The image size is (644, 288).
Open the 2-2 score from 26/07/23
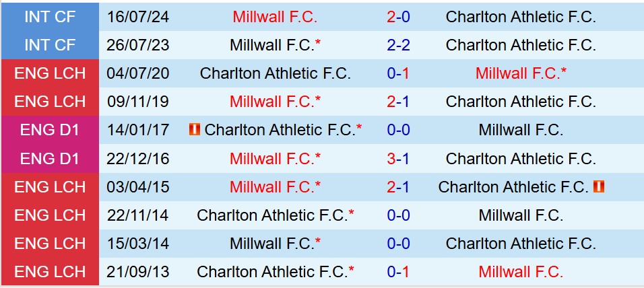click(x=397, y=45)
